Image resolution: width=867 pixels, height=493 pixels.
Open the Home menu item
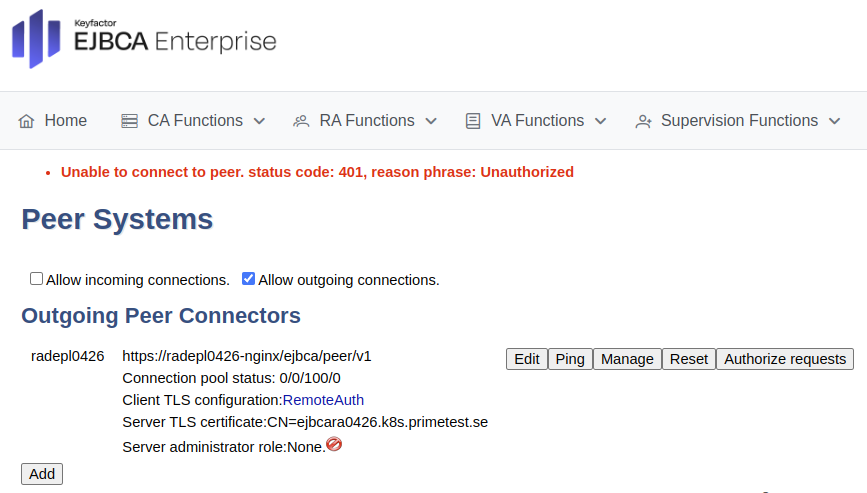65,121
